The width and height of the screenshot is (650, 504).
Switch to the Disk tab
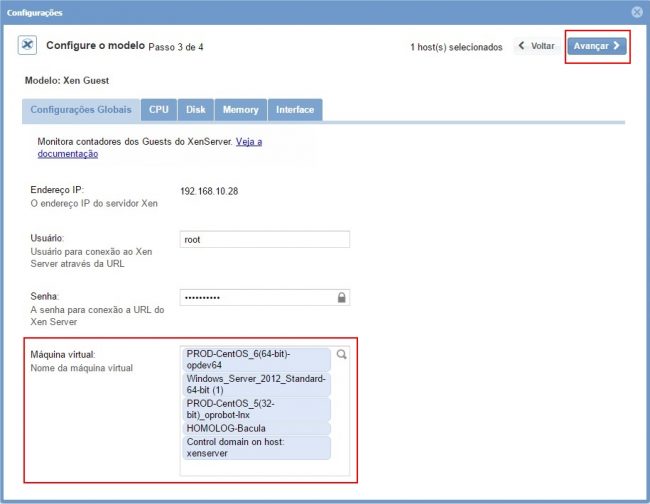[196, 109]
